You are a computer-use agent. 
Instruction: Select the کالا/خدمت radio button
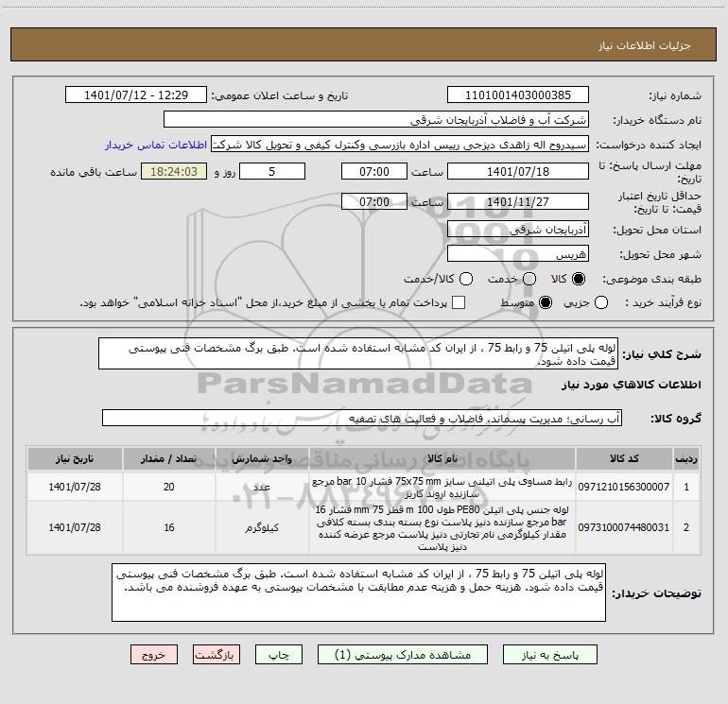(x=466, y=279)
